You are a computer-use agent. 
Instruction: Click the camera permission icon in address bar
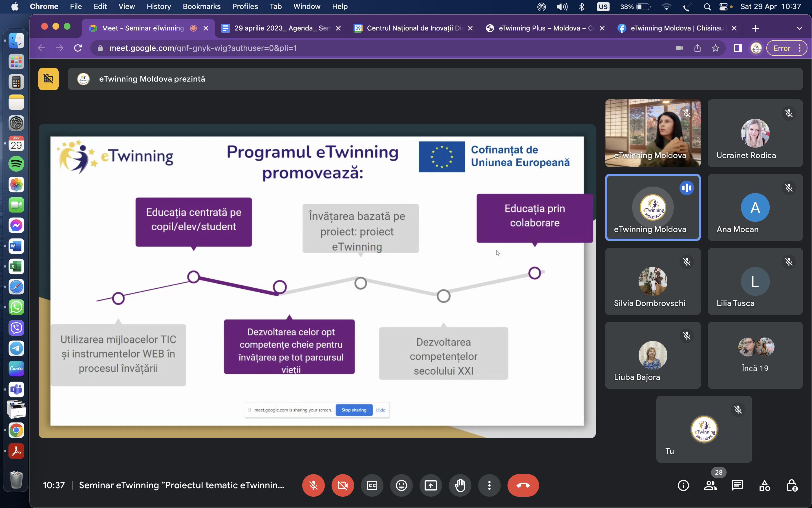(679, 48)
